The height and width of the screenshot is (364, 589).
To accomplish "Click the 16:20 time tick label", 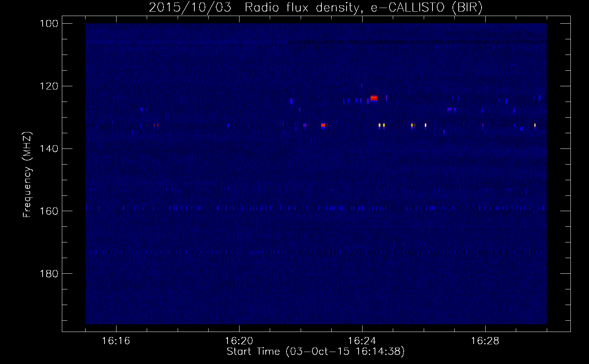I will [x=239, y=341].
